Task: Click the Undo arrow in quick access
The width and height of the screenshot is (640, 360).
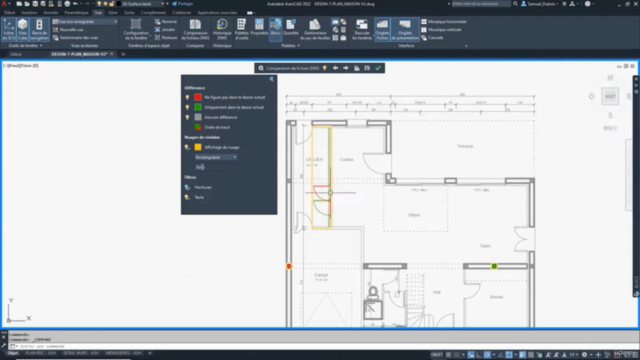Action: click(x=76, y=4)
